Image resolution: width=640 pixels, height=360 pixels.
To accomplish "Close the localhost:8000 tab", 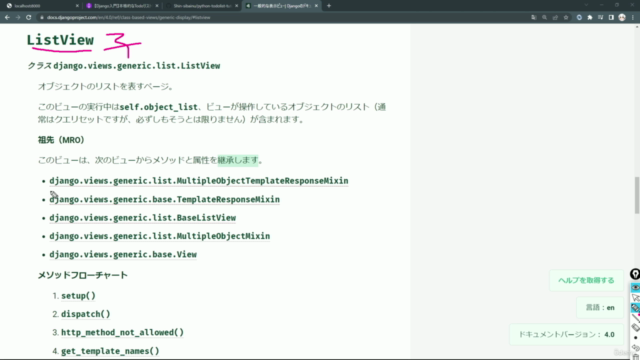I will point(77,6).
